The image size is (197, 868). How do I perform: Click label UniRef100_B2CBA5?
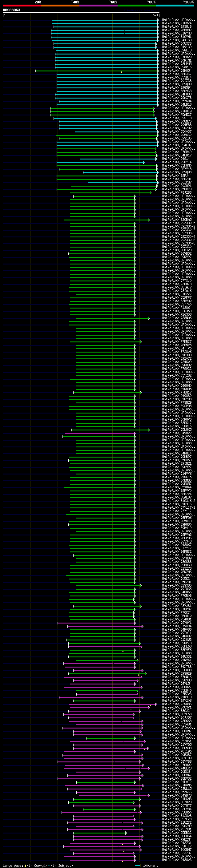[x=177, y=220]
